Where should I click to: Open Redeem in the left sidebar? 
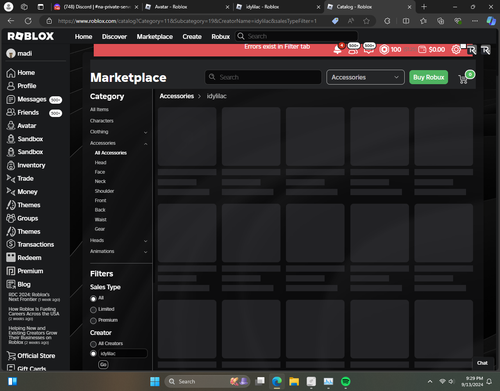pyautogui.click(x=24, y=258)
